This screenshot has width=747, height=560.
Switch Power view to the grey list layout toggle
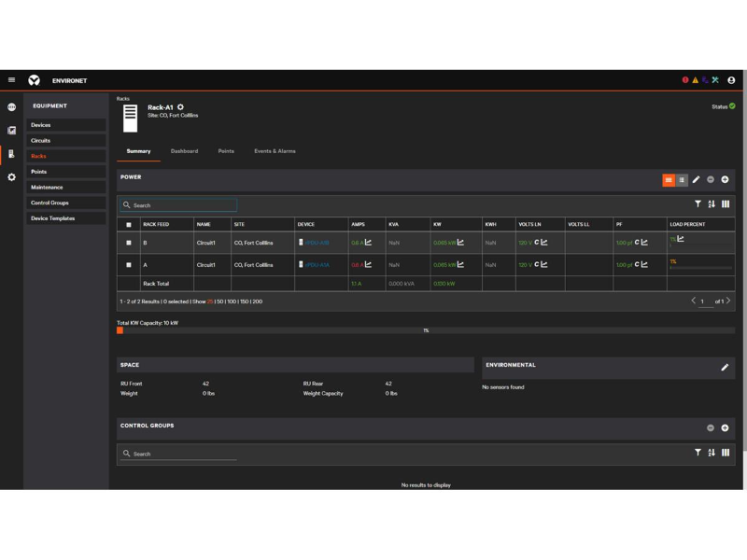pyautogui.click(x=682, y=180)
